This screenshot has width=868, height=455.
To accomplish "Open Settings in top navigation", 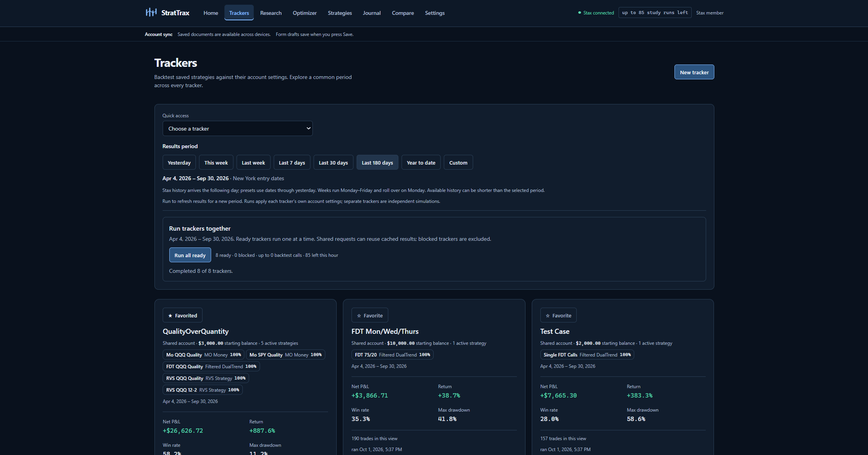I will [435, 13].
